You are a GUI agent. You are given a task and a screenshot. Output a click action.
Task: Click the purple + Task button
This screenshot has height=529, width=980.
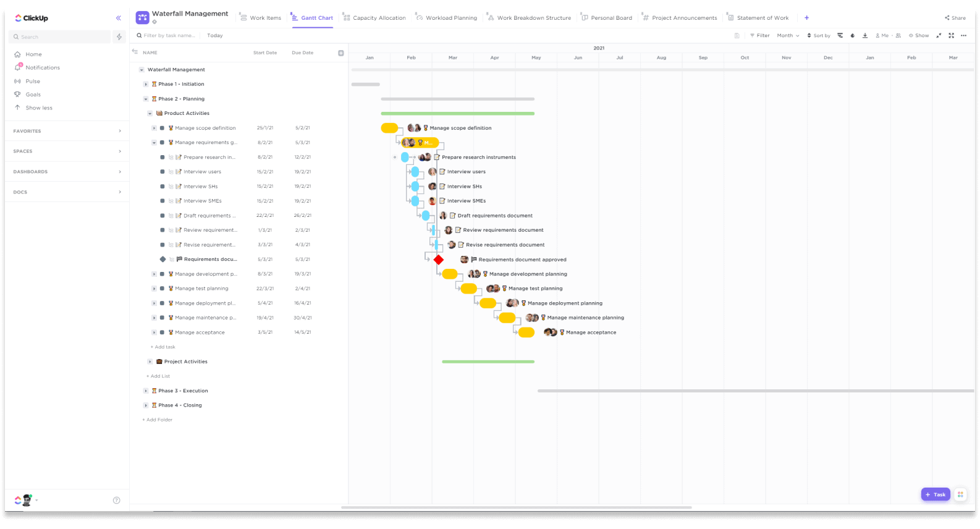pos(936,494)
